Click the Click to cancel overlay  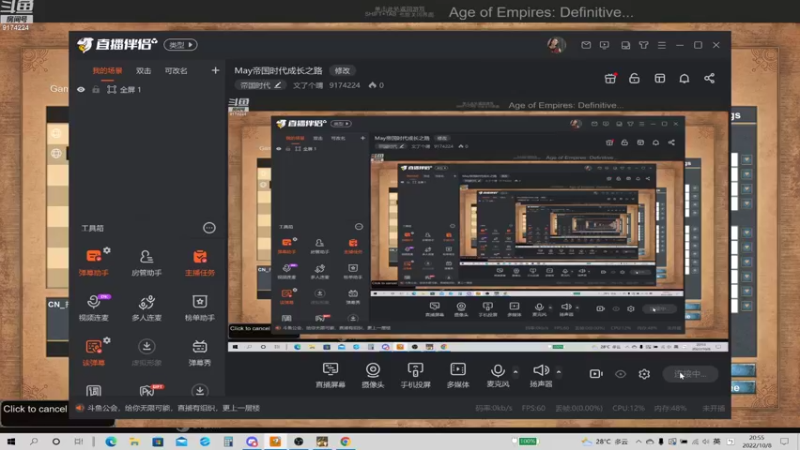(x=35, y=409)
